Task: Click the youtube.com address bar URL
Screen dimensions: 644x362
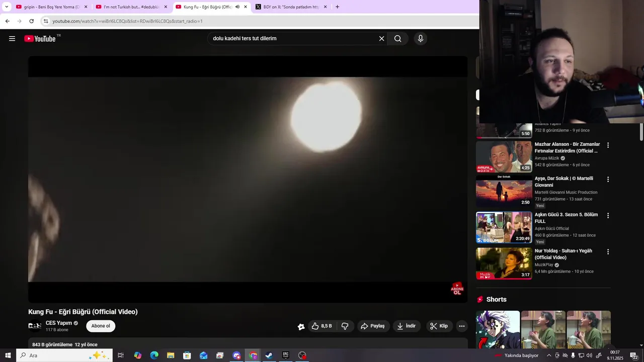Action: pos(127,21)
